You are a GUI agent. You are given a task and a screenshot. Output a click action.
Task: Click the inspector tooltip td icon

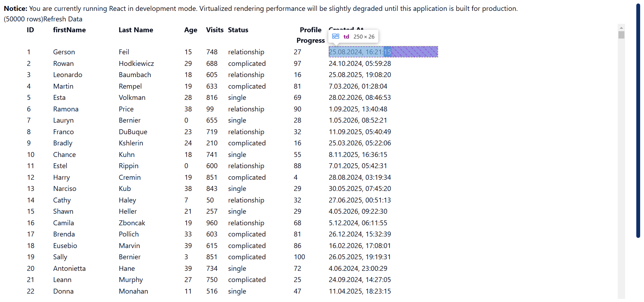pyautogui.click(x=336, y=36)
